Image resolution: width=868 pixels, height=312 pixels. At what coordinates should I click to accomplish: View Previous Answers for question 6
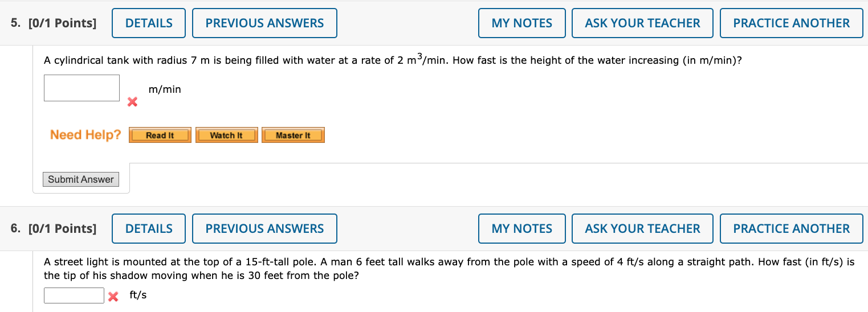[264, 229]
